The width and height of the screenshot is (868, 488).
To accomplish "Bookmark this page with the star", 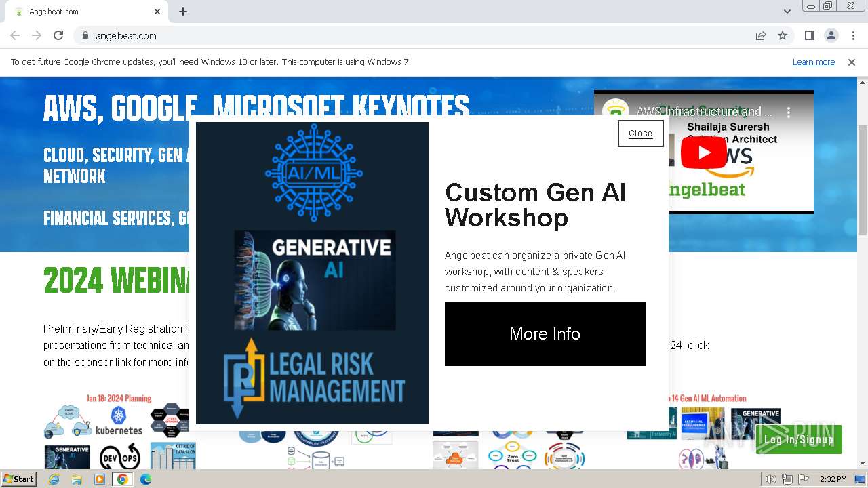I will (x=783, y=35).
